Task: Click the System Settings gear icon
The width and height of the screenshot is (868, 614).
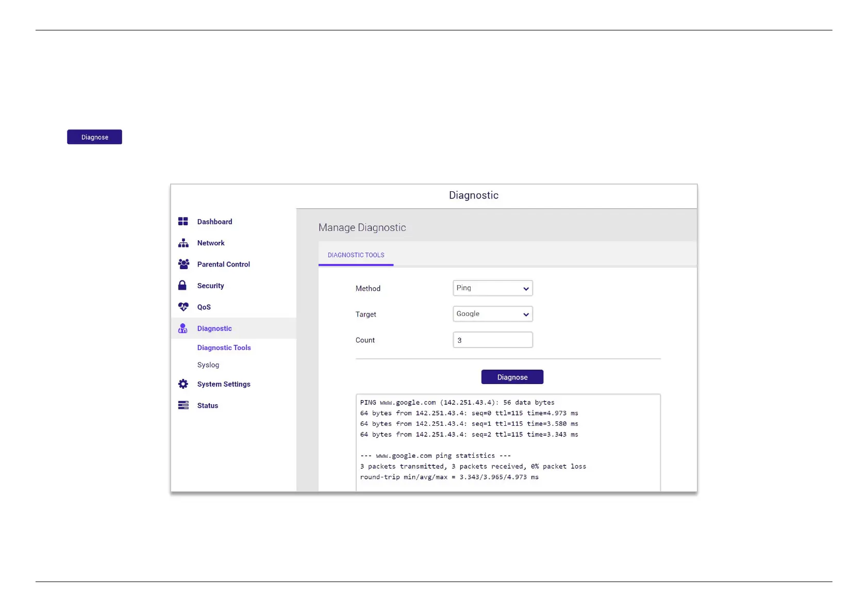Action: tap(183, 384)
